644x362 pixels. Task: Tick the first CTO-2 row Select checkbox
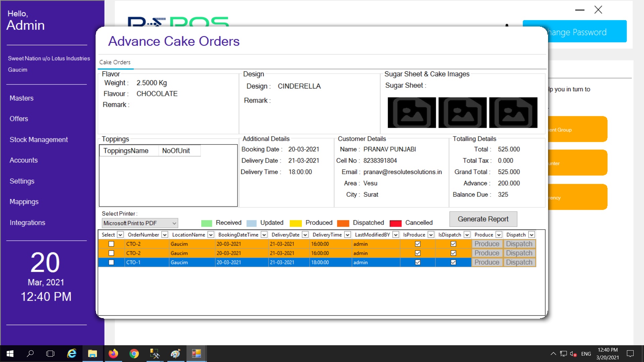coord(111,244)
